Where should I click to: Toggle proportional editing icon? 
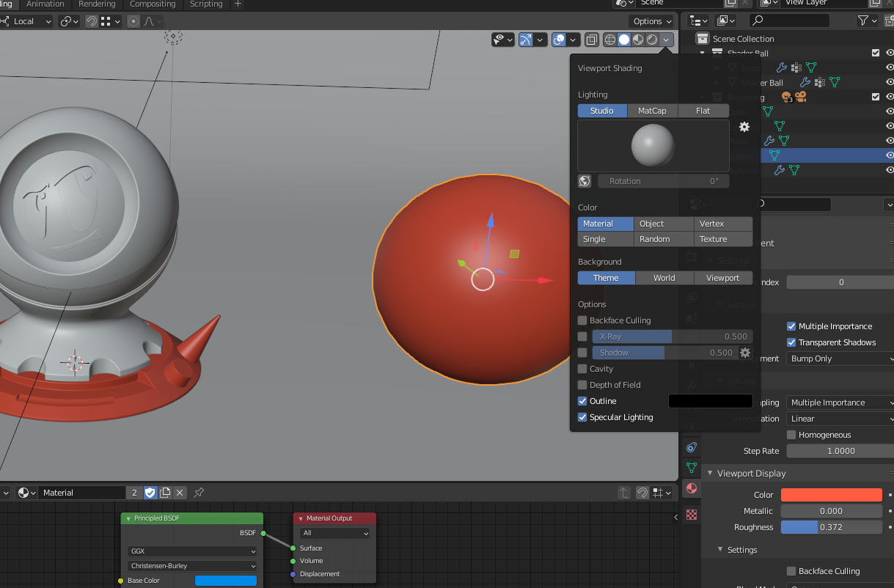(133, 21)
